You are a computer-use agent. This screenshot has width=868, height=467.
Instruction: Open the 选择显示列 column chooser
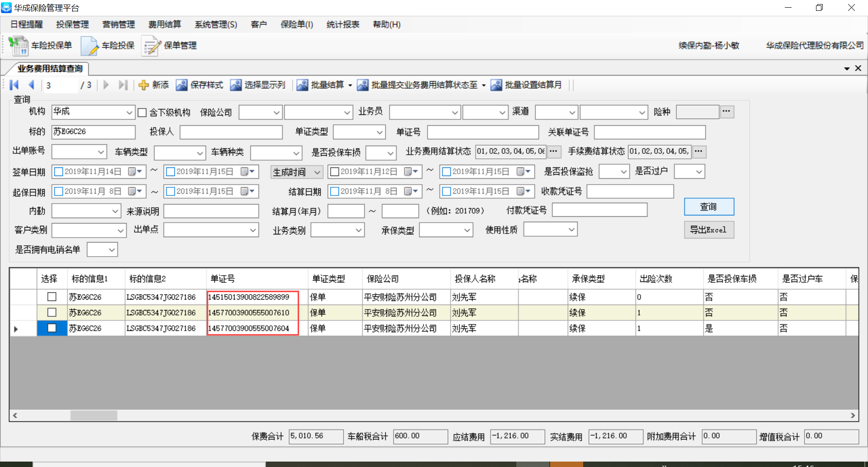[236, 85]
